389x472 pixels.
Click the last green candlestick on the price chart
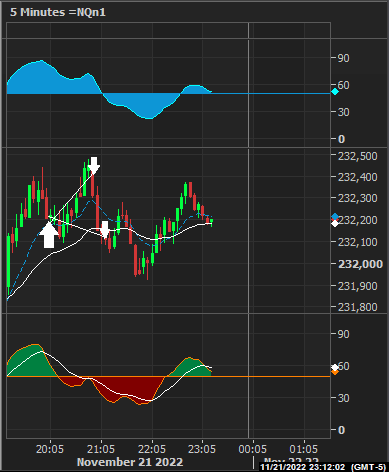(x=212, y=222)
